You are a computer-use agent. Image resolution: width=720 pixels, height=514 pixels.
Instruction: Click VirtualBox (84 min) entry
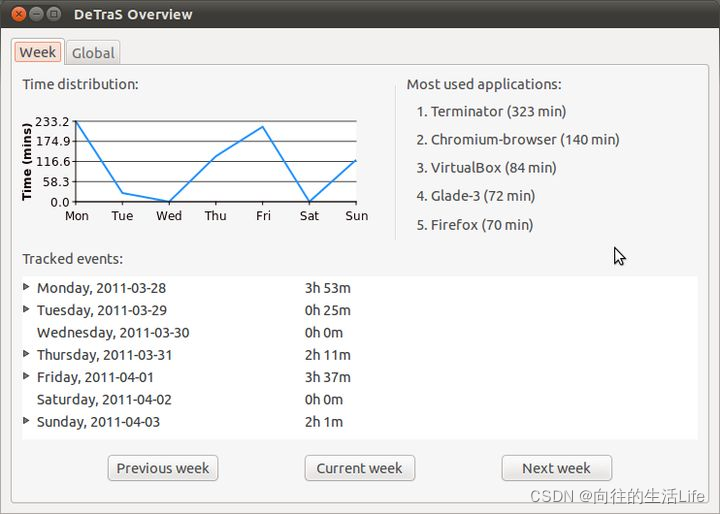click(486, 168)
